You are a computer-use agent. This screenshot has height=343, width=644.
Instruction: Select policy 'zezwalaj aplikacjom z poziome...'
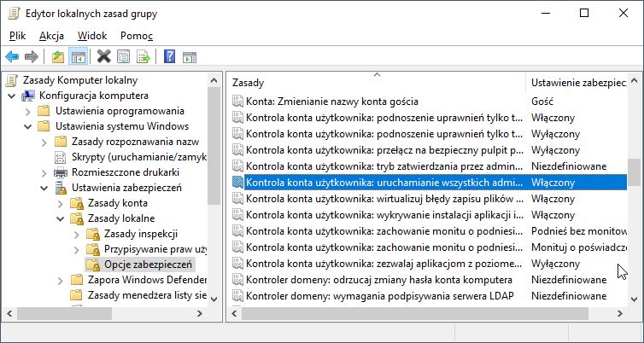(385, 264)
